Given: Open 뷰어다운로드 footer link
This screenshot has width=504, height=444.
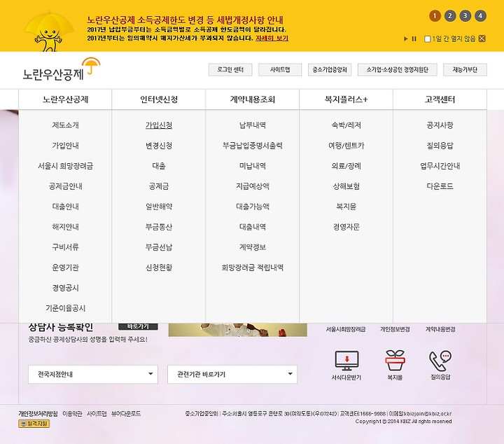Looking at the screenshot, I should click(x=126, y=414).
